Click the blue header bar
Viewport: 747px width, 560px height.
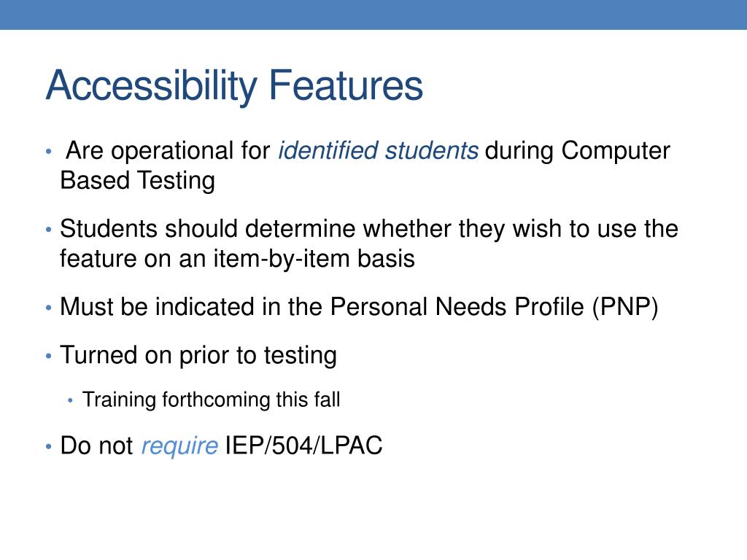(x=373, y=15)
